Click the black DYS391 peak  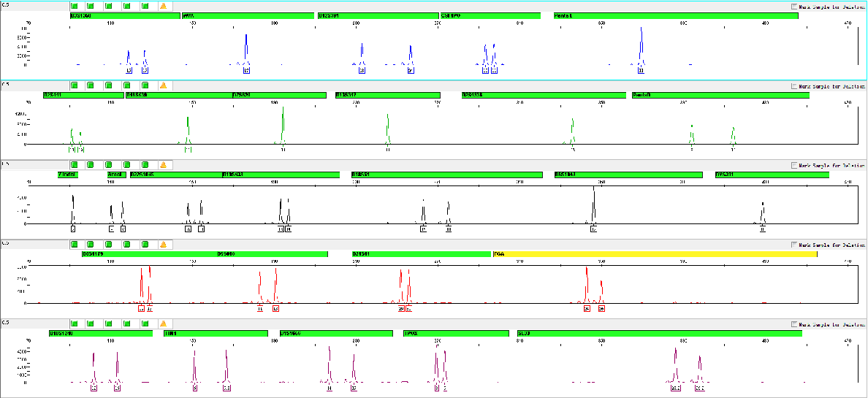pos(763,213)
